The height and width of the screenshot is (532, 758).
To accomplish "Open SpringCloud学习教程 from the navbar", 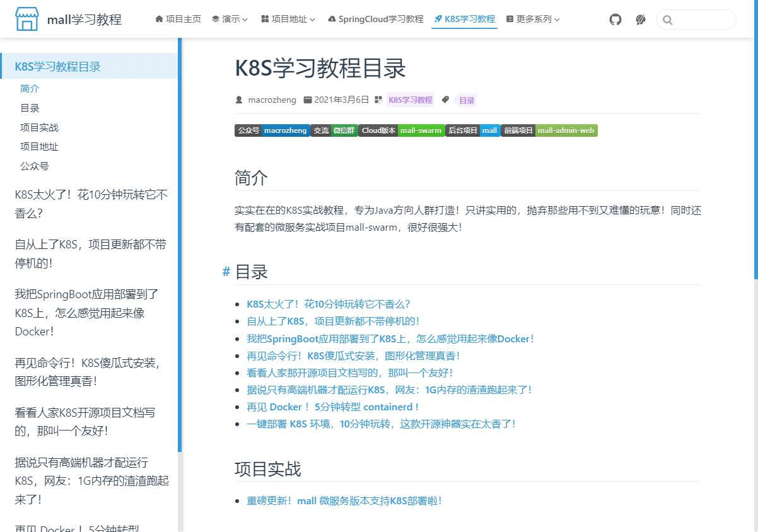I will [x=376, y=19].
